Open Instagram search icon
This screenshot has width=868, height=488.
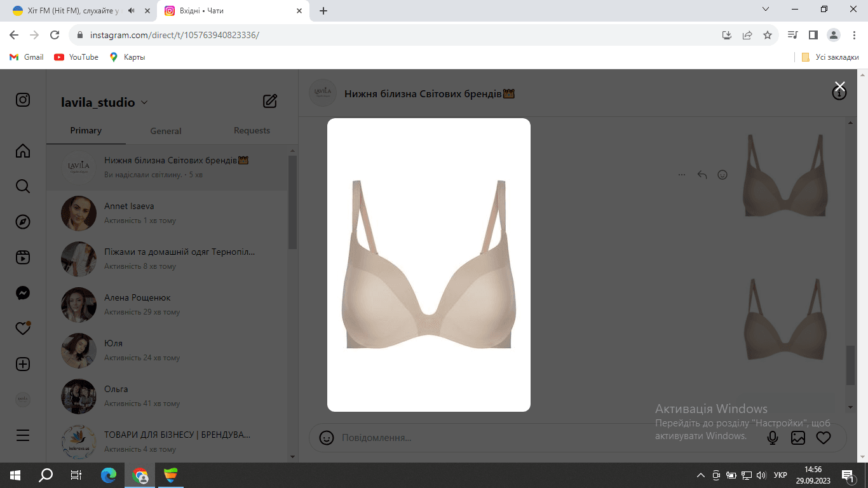pyautogui.click(x=23, y=186)
